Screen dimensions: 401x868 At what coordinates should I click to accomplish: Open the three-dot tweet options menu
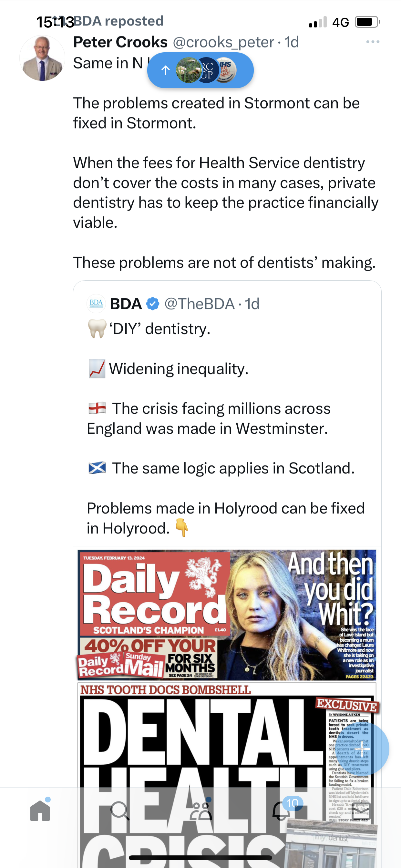[373, 42]
